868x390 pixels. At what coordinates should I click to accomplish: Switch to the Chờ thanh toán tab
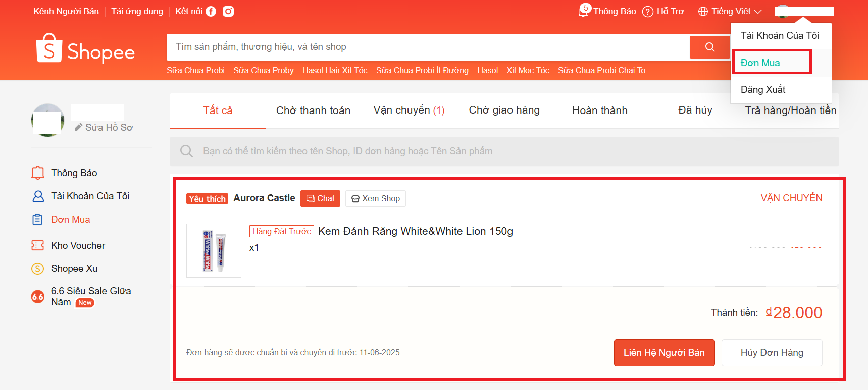(313, 110)
